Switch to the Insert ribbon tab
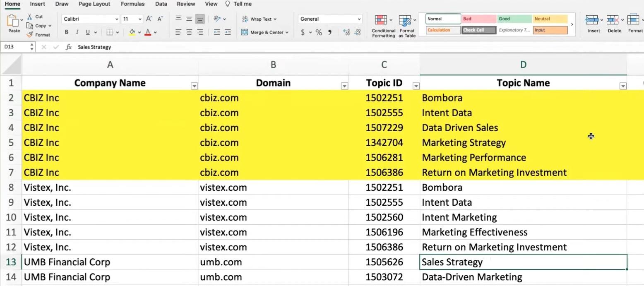This screenshot has width=644, height=286. pyautogui.click(x=38, y=4)
